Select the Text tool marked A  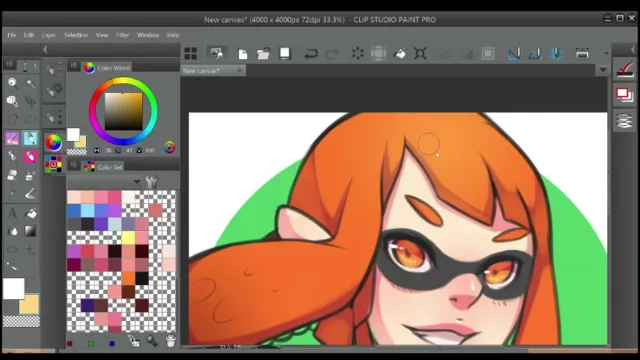pyautogui.click(x=13, y=213)
